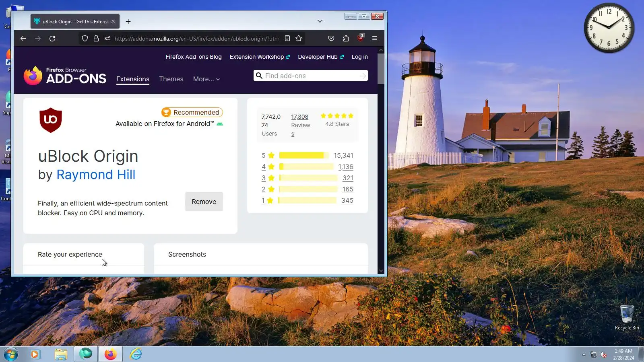Open the Themes section
644x362 pixels.
171,79
